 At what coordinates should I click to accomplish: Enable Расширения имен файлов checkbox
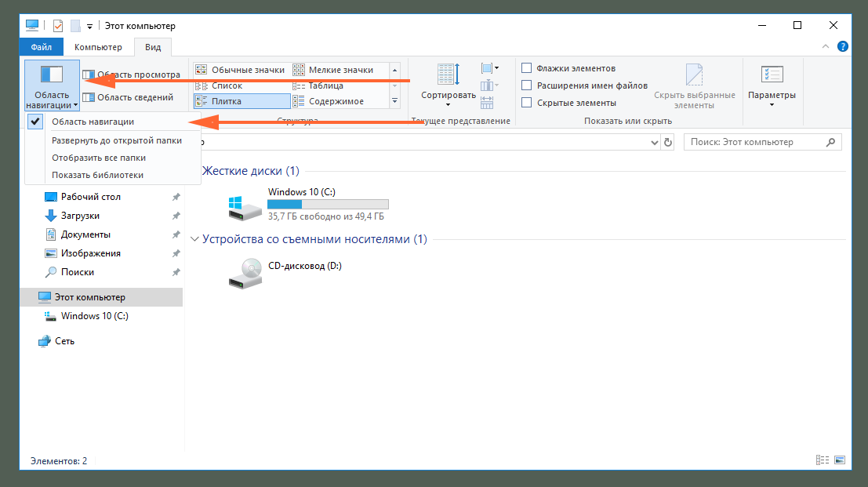[x=526, y=85]
